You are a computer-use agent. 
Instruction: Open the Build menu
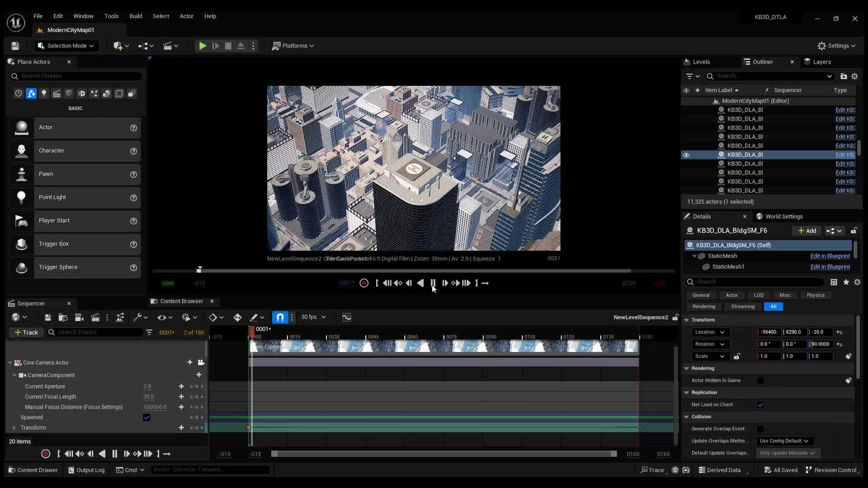pos(136,16)
